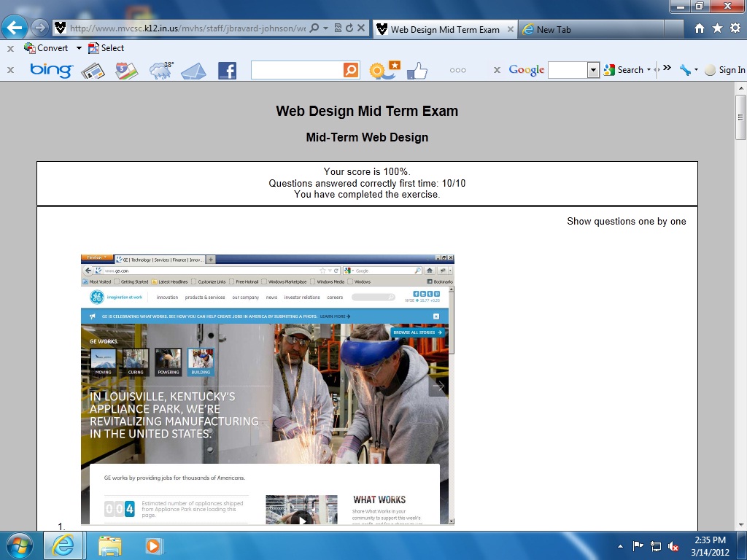Open the Favorites star icon
Image resolution: width=747 pixels, height=560 pixels.
pos(717,28)
